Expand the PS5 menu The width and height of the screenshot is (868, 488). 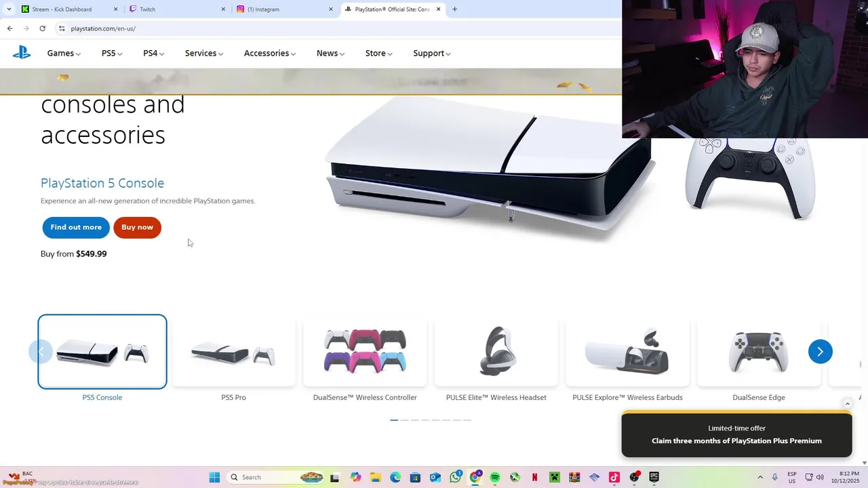click(112, 53)
